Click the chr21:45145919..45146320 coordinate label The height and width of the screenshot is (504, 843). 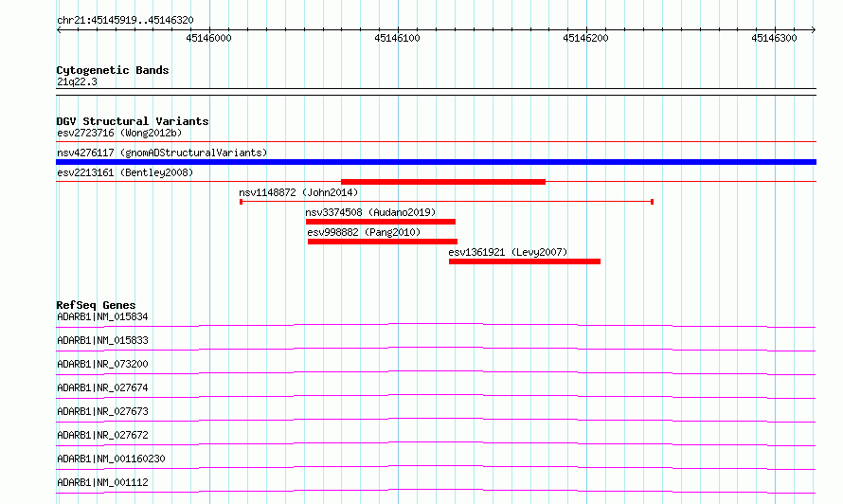pyautogui.click(x=125, y=21)
